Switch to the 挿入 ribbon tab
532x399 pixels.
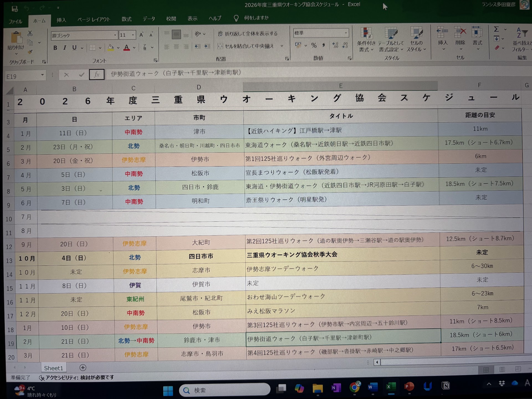coord(61,20)
